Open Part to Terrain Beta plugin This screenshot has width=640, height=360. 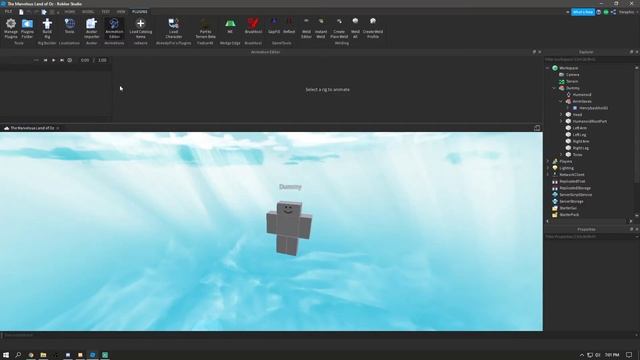[205, 28]
